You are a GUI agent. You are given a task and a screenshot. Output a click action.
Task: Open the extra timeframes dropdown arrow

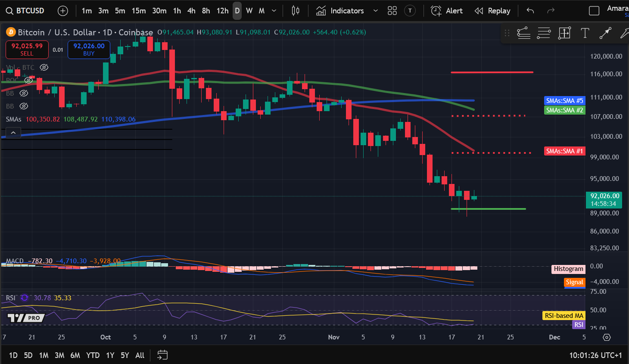[273, 11]
